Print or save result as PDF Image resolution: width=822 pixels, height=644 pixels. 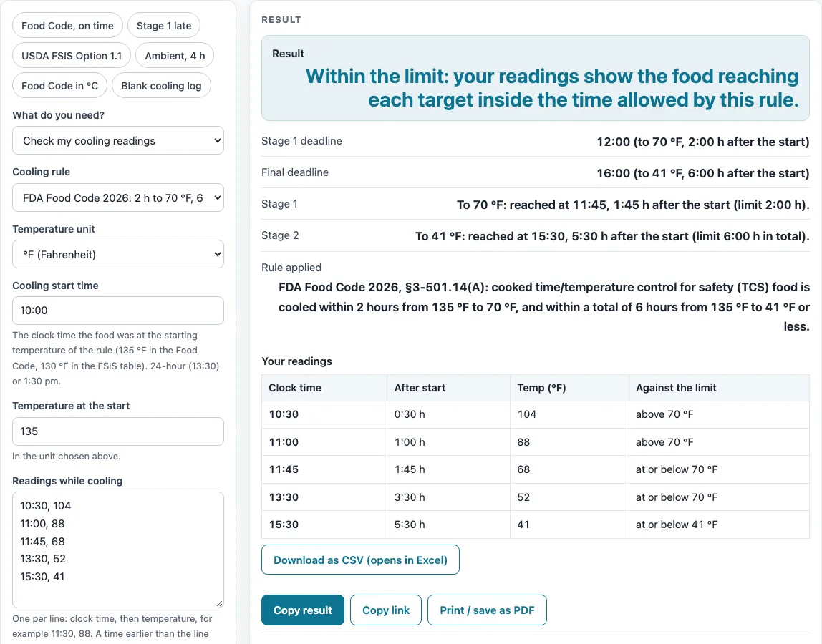pyautogui.click(x=487, y=610)
